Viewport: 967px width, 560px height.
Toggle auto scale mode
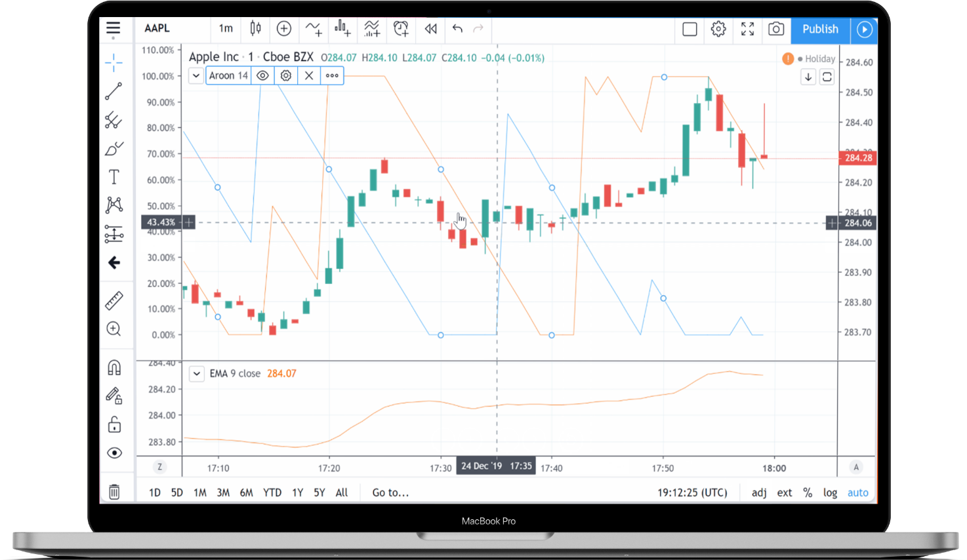tap(857, 492)
